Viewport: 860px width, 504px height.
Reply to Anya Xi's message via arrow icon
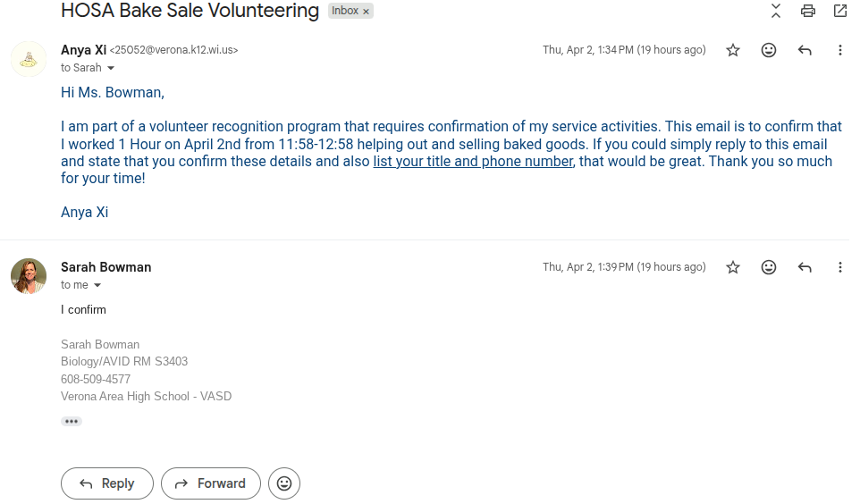coord(805,50)
